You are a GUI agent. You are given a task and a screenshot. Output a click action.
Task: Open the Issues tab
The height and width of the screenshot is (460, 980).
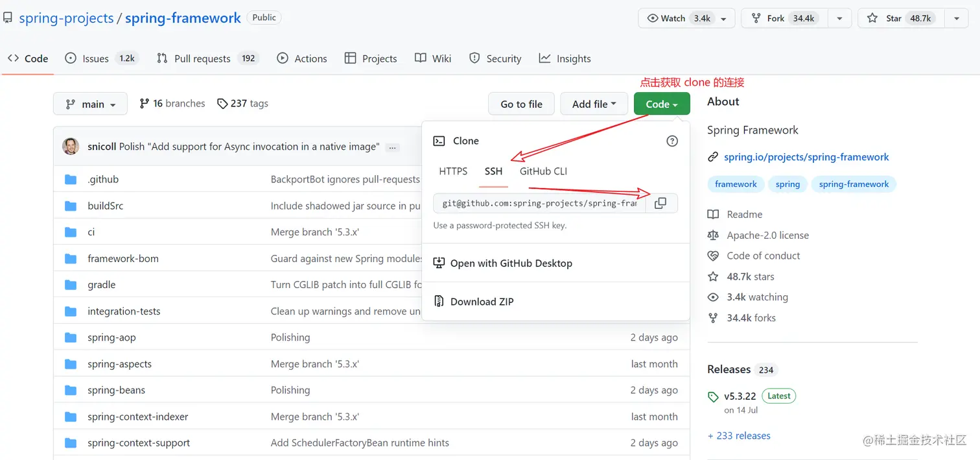(x=102, y=58)
